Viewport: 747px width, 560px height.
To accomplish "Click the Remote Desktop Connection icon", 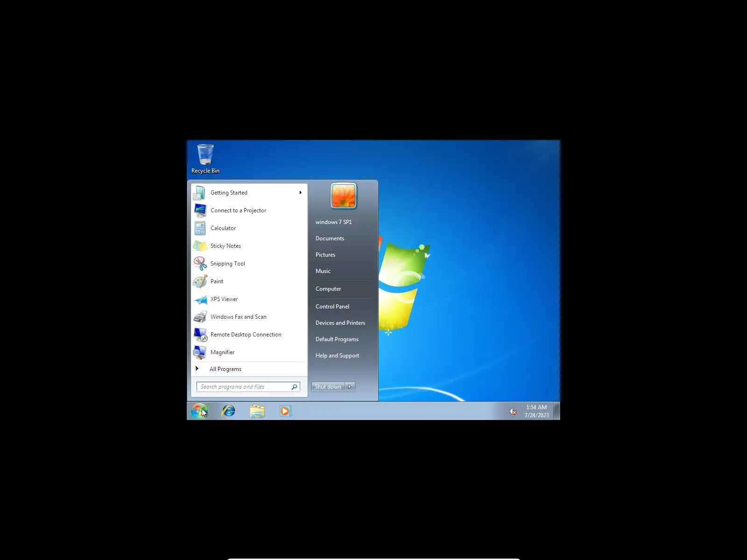I will (200, 335).
